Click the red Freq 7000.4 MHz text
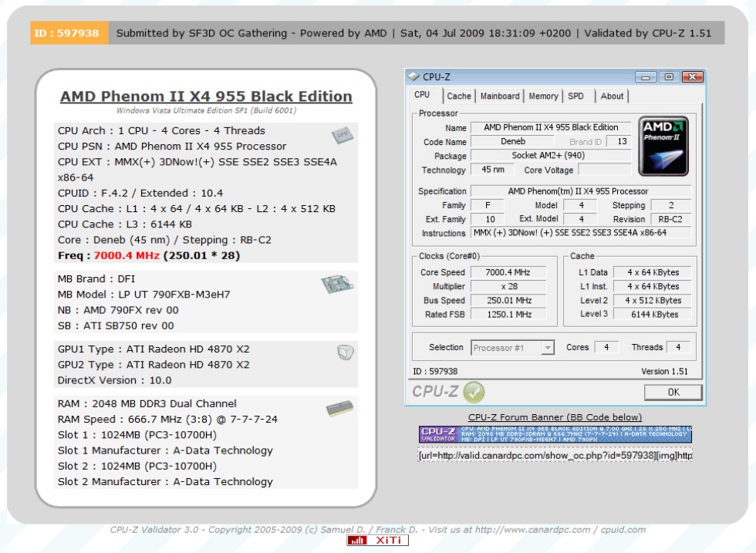 point(127,255)
